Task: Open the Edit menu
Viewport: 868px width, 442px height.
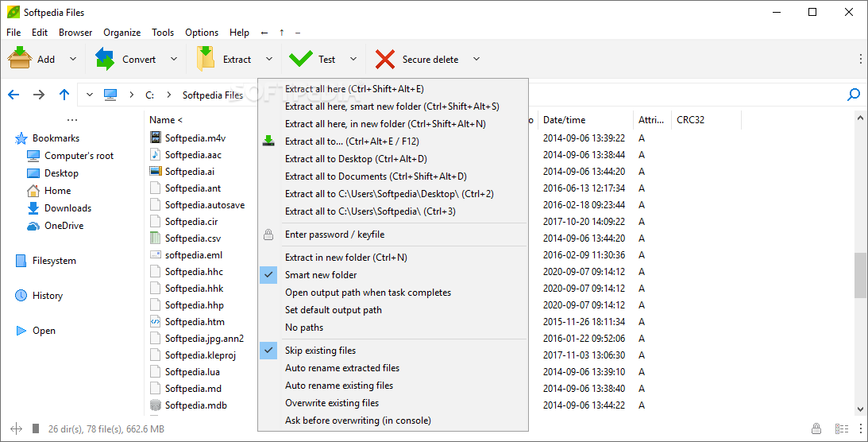Action: [x=39, y=32]
